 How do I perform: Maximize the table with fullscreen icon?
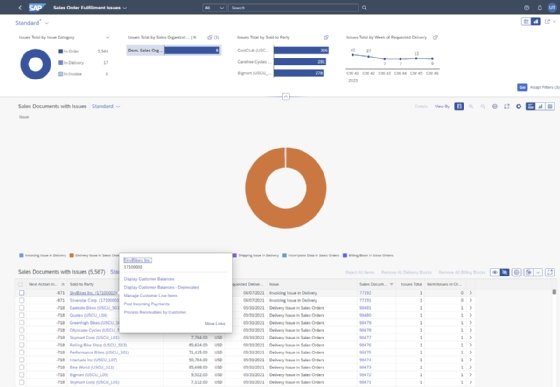(x=550, y=272)
